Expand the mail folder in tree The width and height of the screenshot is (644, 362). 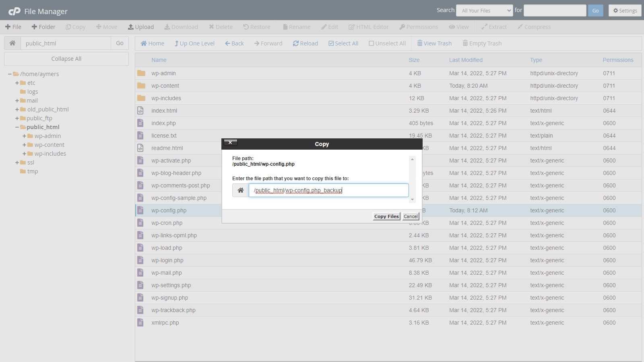coord(17,101)
